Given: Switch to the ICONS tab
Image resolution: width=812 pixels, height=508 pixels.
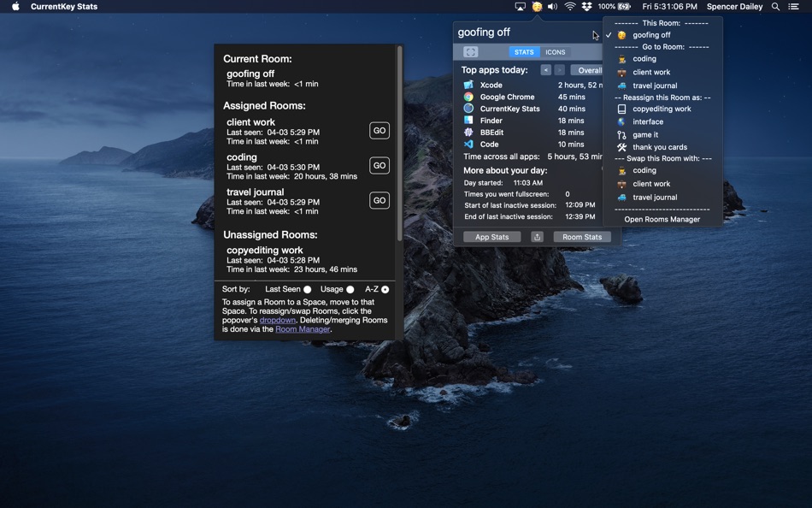Looking at the screenshot, I should [556, 52].
